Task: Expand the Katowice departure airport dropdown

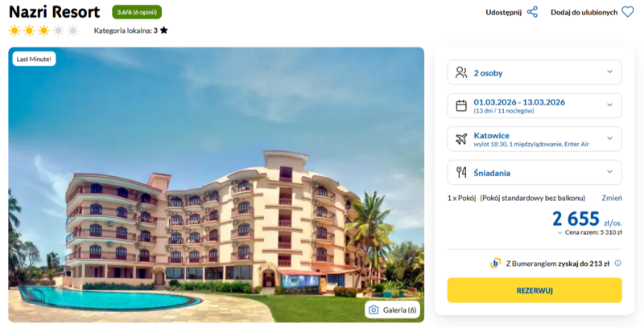Action: pyautogui.click(x=535, y=139)
